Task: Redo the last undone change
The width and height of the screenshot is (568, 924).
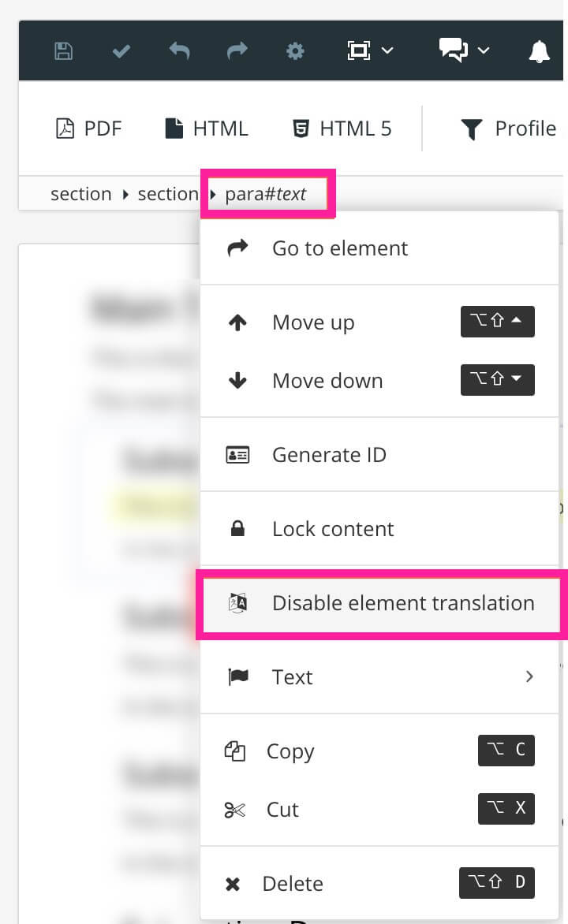Action: pos(236,50)
